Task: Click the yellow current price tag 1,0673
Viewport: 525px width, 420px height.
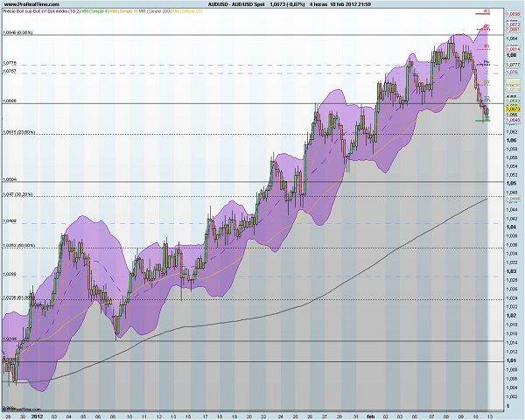Action: pos(514,108)
